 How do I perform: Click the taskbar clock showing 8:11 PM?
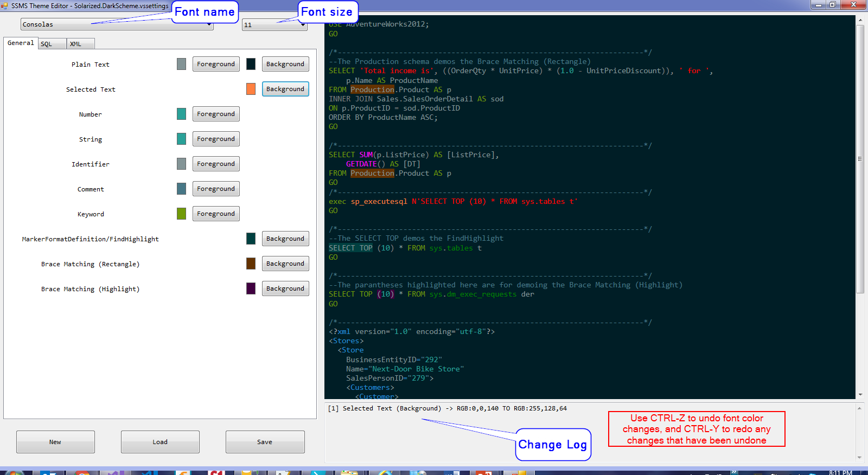(840, 472)
